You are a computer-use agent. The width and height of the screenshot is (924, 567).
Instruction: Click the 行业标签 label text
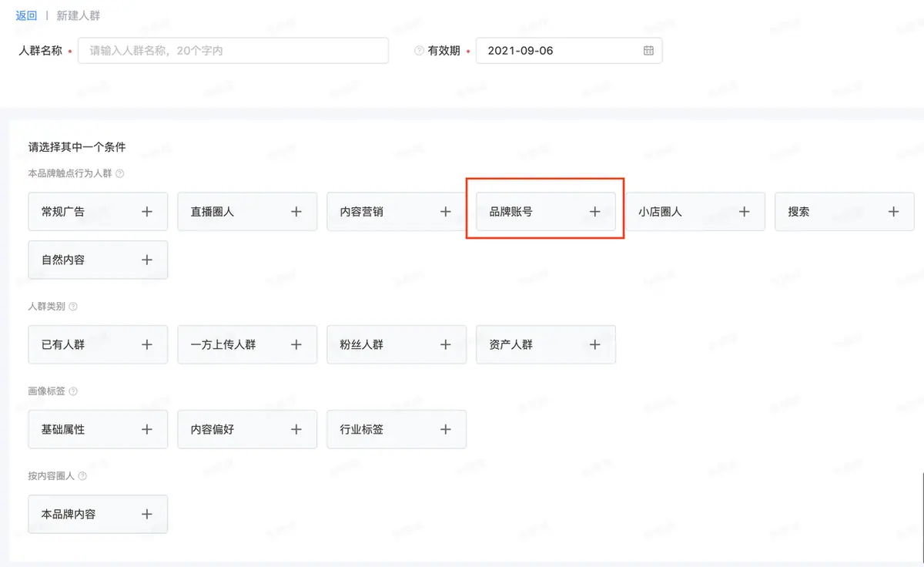coord(362,429)
